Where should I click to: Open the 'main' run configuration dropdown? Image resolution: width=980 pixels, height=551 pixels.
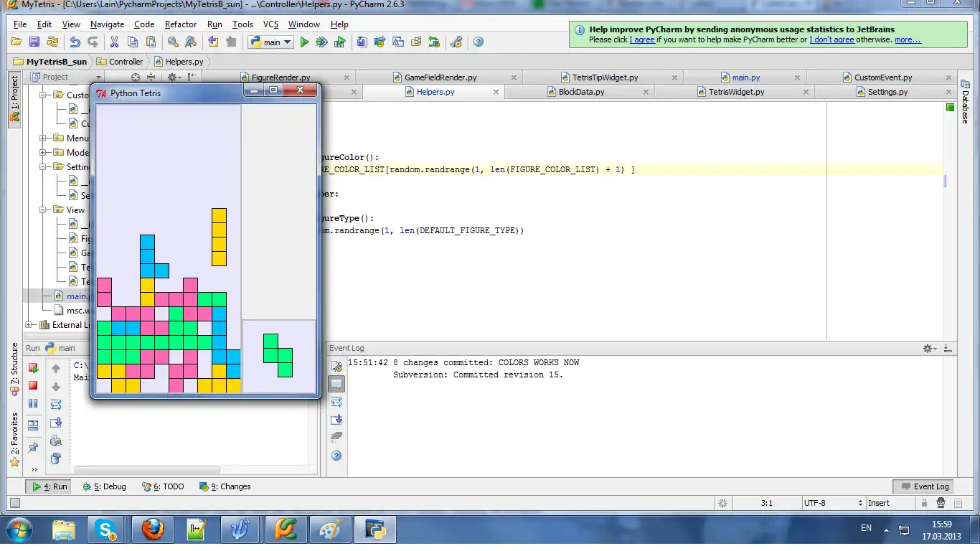click(x=270, y=42)
